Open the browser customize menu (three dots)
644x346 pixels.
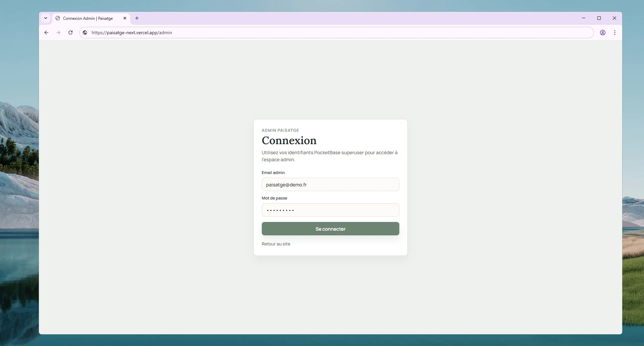pos(615,33)
